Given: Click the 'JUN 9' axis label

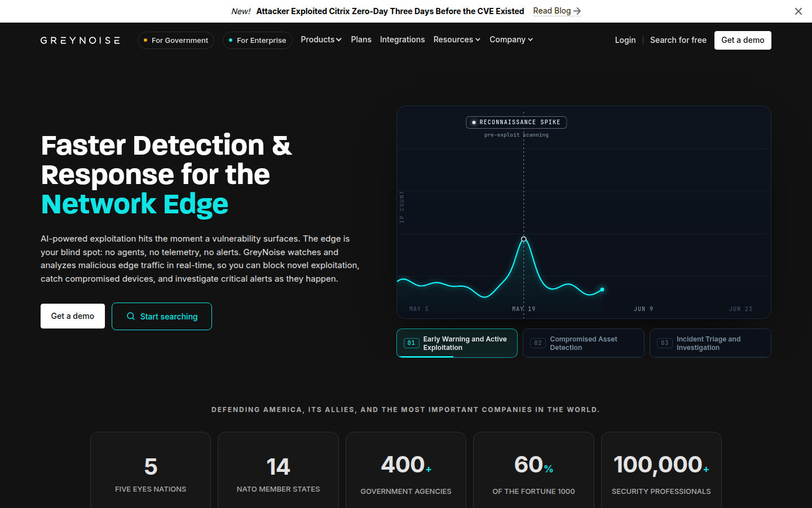Looking at the screenshot, I should 643,309.
